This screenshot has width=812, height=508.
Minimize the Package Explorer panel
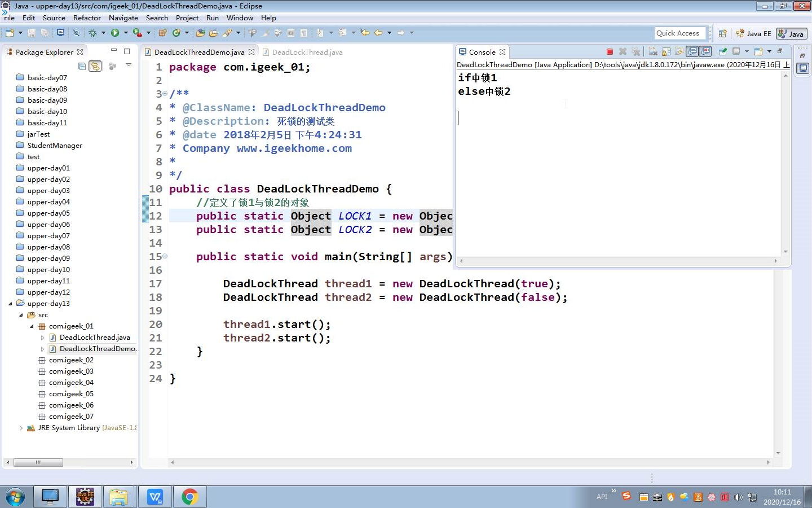[114, 51]
